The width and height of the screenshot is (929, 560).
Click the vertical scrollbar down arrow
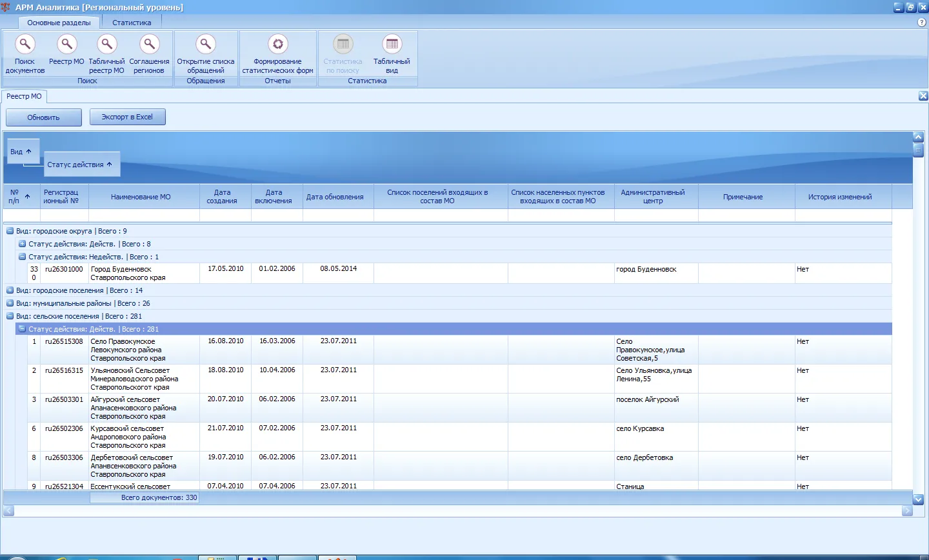click(919, 499)
